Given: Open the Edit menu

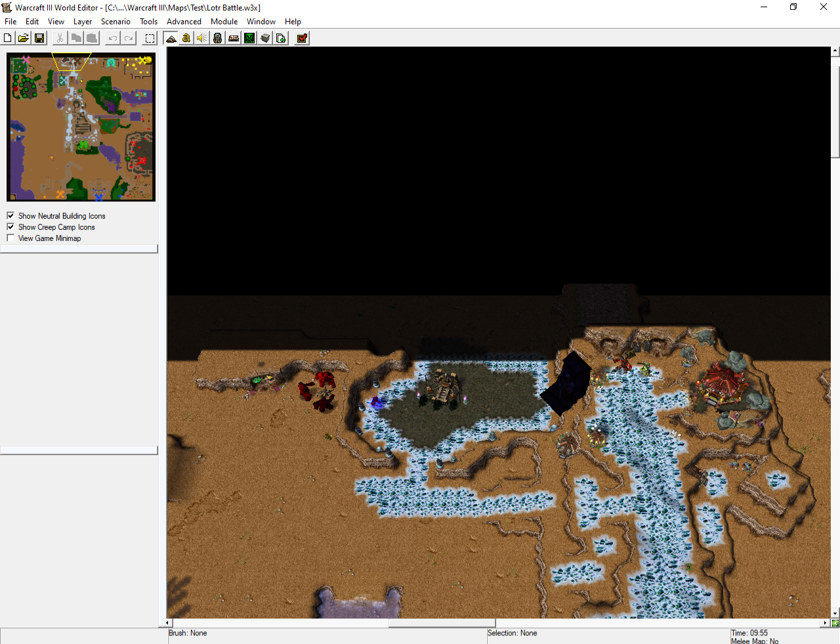Looking at the screenshot, I should coord(32,22).
